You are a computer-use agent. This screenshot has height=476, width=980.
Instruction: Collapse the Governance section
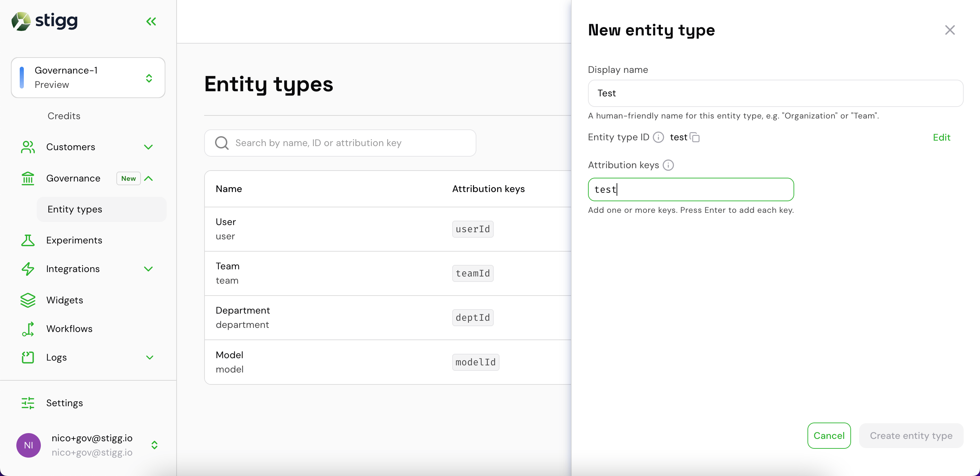point(149,178)
